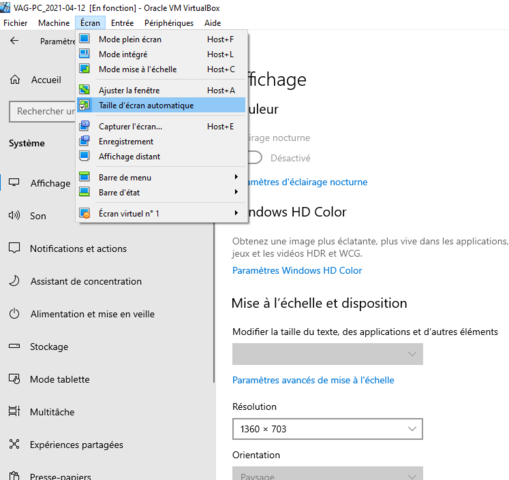Open Paramètres Windows HD Color link

[297, 270]
